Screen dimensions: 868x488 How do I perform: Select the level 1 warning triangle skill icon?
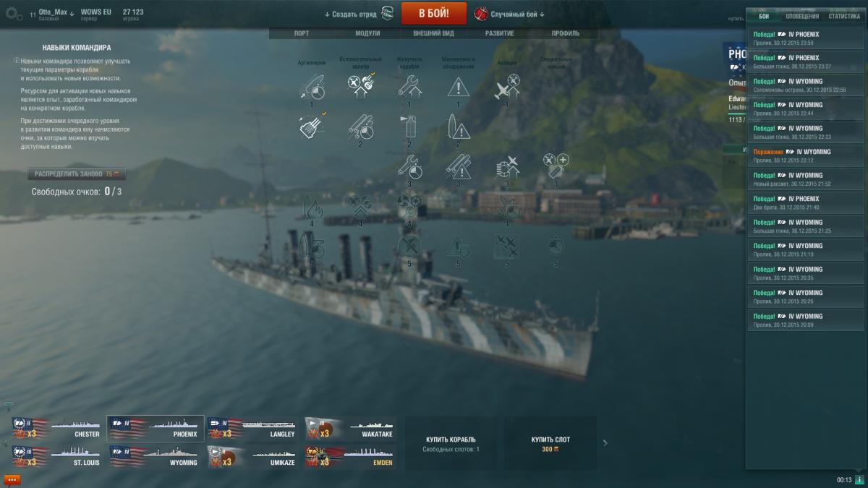(458, 87)
